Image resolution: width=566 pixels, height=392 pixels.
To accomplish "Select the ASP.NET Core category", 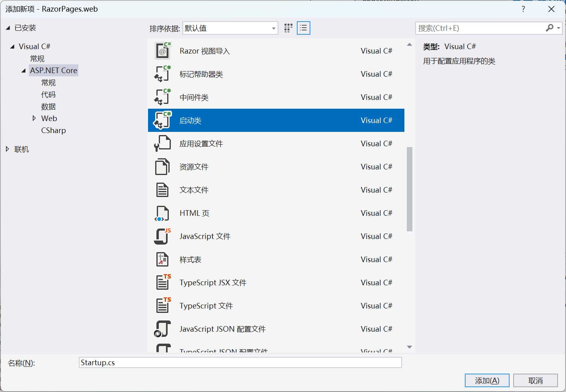I will click(54, 70).
